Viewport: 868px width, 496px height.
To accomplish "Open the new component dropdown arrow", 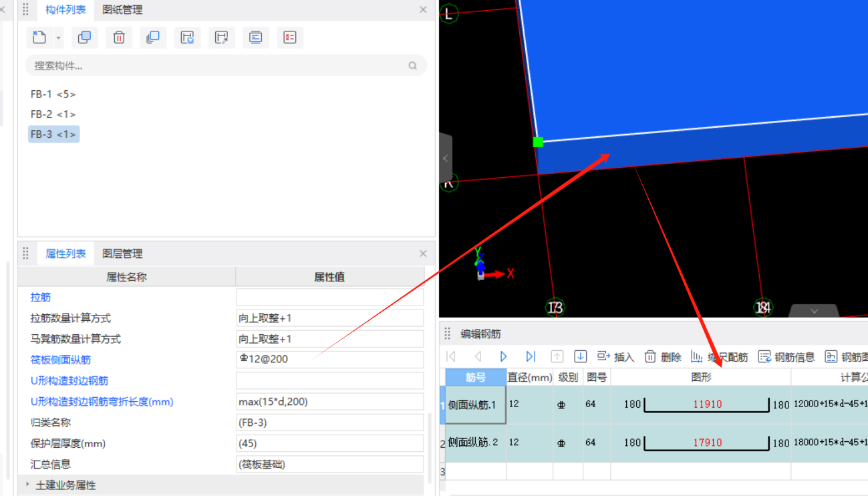I will coord(58,38).
